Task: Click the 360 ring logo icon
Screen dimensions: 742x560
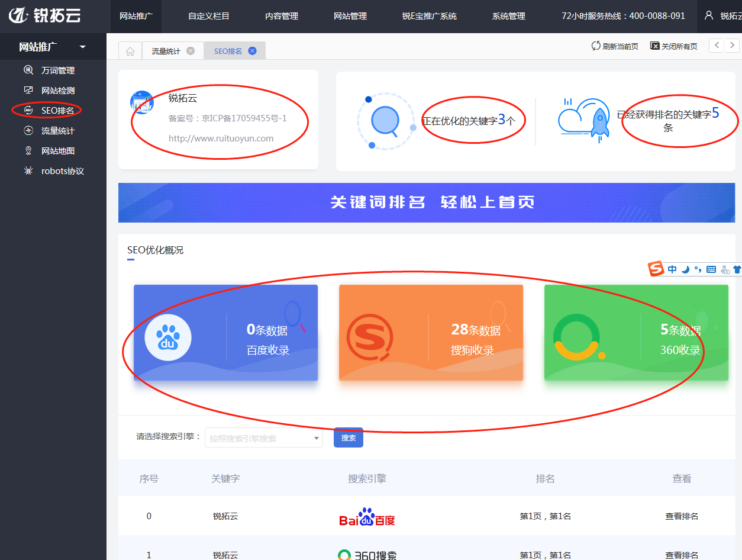Action: pos(578,337)
